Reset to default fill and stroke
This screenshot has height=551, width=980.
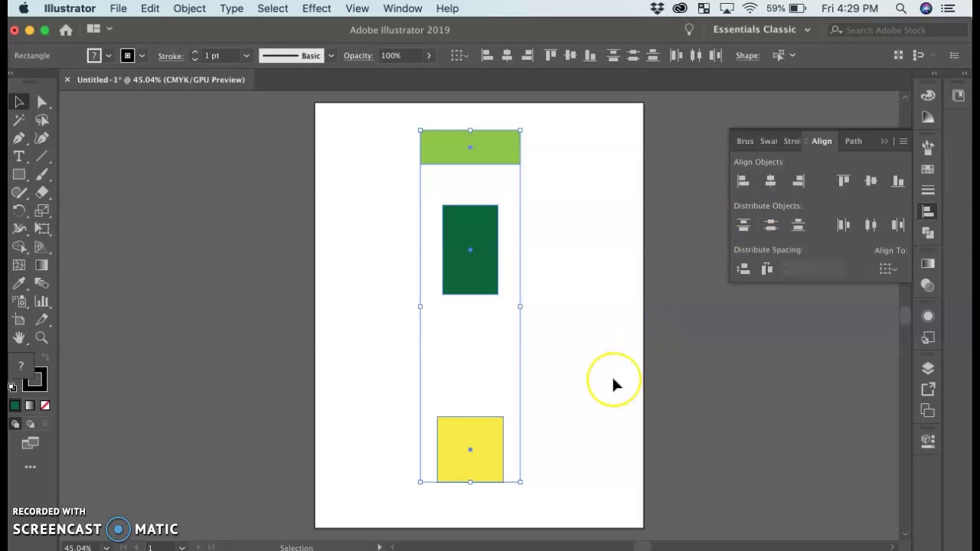pyautogui.click(x=12, y=387)
